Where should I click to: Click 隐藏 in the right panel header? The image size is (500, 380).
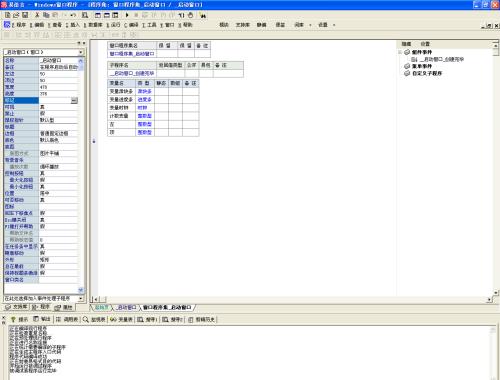(x=406, y=44)
